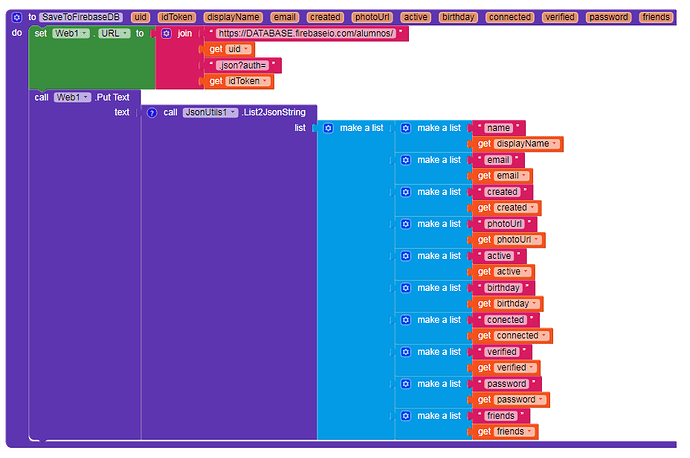Select the created parameter in procedure header
Viewport: 690px width, 458px height.
(x=325, y=17)
